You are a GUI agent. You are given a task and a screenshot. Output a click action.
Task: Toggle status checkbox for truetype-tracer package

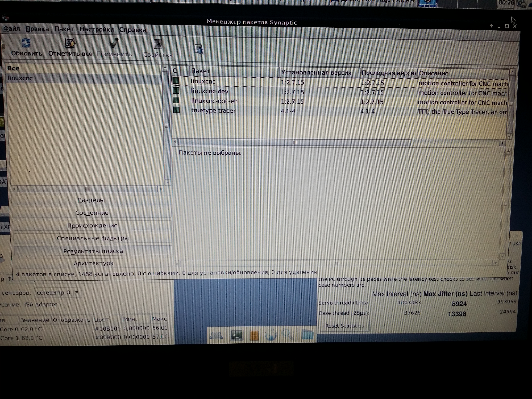176,110
